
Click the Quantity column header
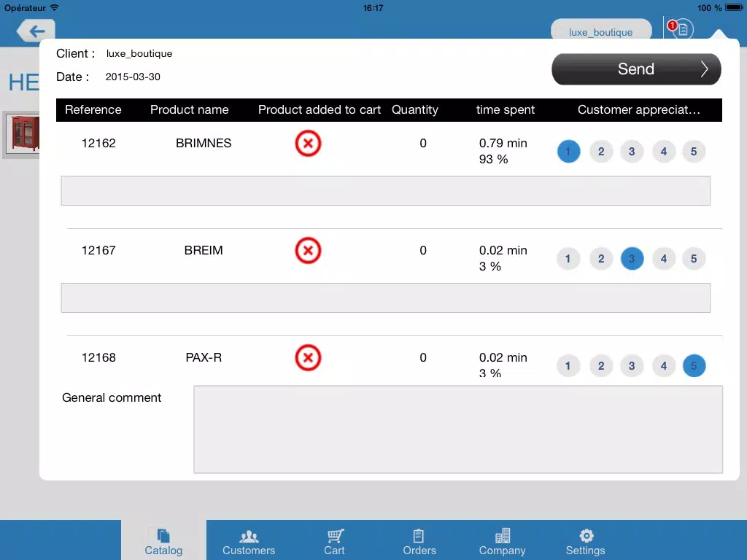coord(414,109)
